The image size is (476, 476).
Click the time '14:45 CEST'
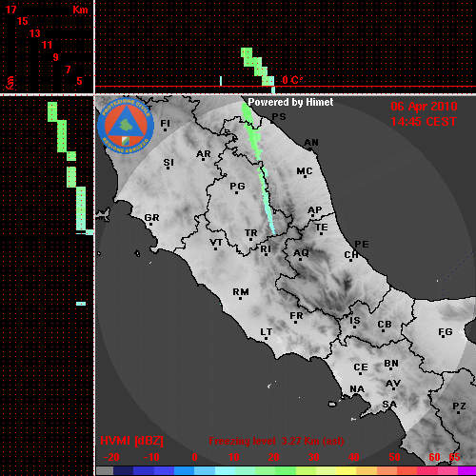(424, 122)
